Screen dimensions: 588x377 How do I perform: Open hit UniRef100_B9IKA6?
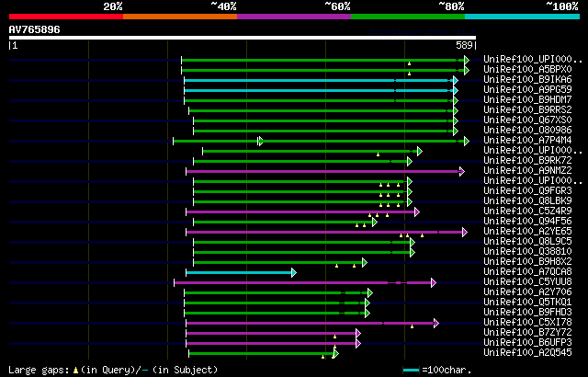click(x=527, y=79)
